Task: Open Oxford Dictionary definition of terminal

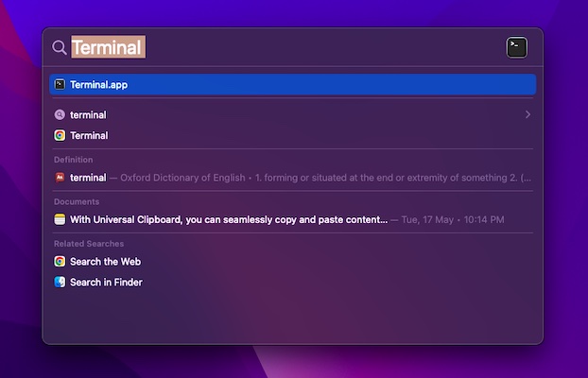Action: click(x=292, y=178)
